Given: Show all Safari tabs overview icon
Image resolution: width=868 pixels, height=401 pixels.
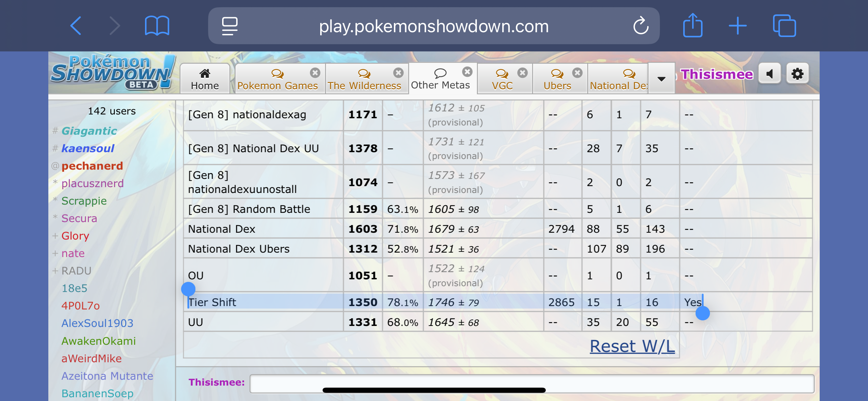Looking at the screenshot, I should 784,26.
